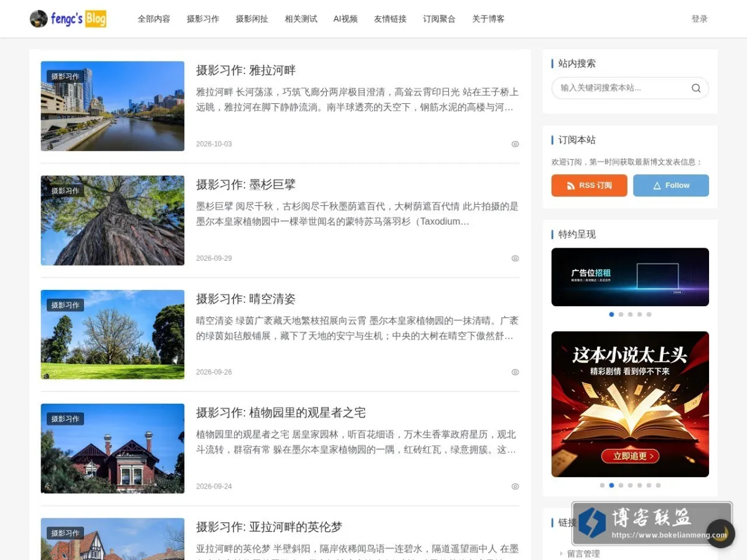Image resolution: width=747 pixels, height=560 pixels.
Task: Open 摄影习作 navigation item
Action: pyautogui.click(x=203, y=19)
